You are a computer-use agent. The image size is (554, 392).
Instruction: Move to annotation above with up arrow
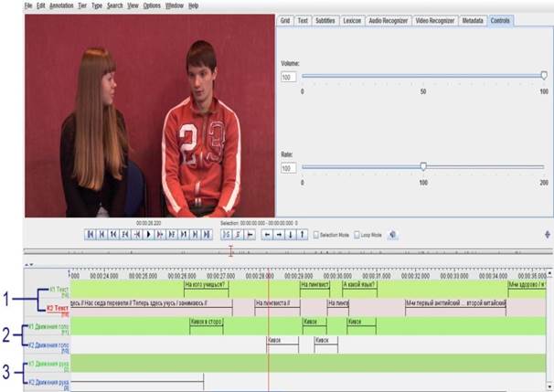coord(303,235)
